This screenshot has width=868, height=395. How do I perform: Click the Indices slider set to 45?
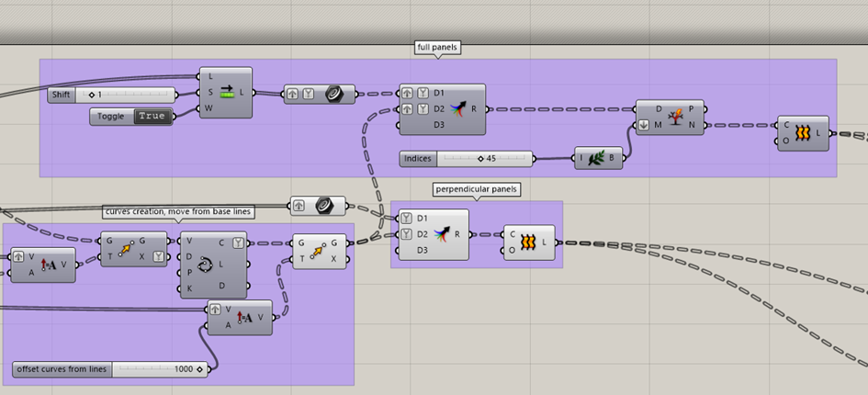(x=484, y=159)
